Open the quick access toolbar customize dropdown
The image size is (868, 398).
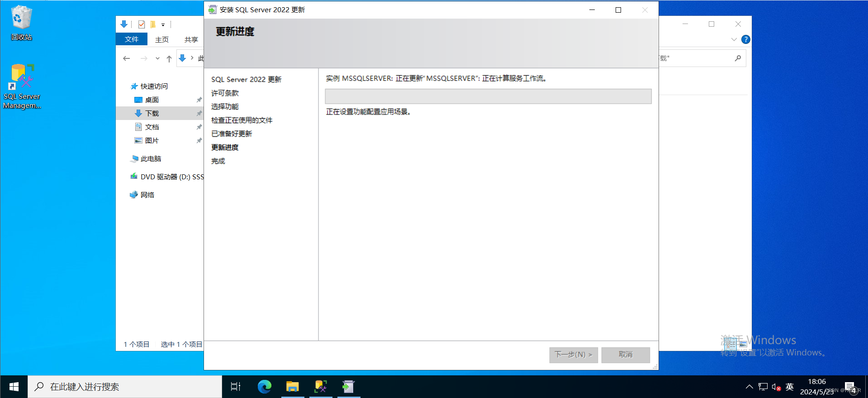[163, 25]
